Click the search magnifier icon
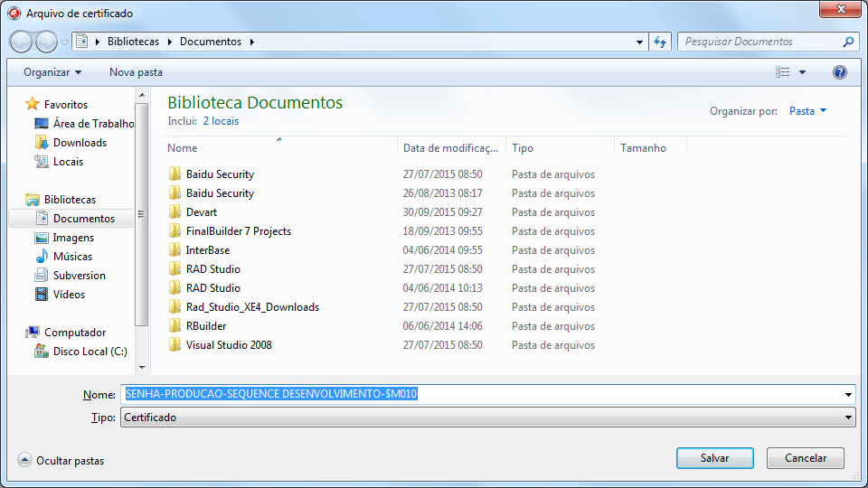Viewport: 868px width, 488px height. [848, 42]
